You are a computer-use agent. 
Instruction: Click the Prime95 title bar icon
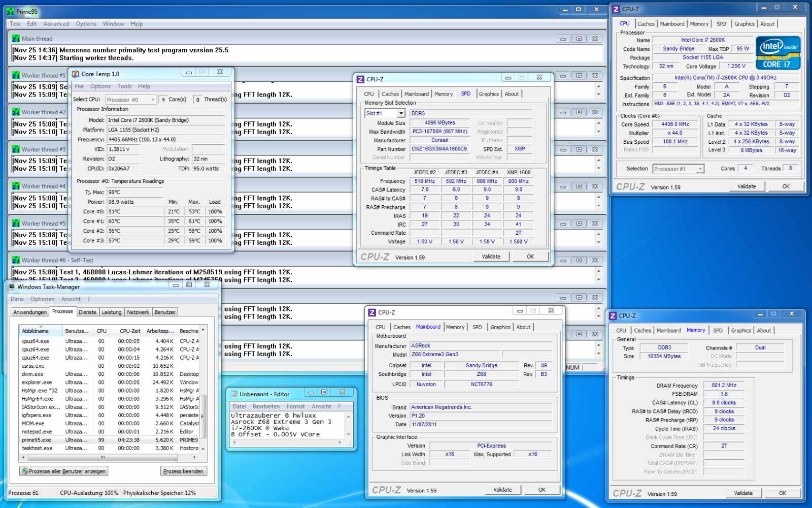pyautogui.click(x=10, y=11)
